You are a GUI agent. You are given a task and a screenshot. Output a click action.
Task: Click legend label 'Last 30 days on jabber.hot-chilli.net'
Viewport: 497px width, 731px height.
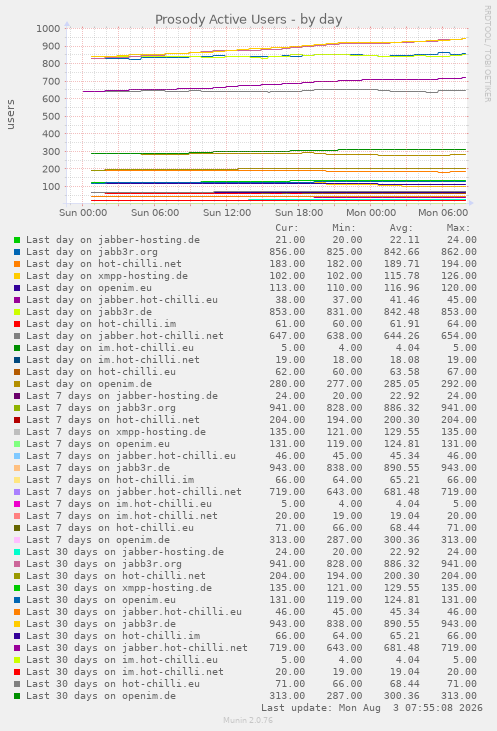coord(137,648)
